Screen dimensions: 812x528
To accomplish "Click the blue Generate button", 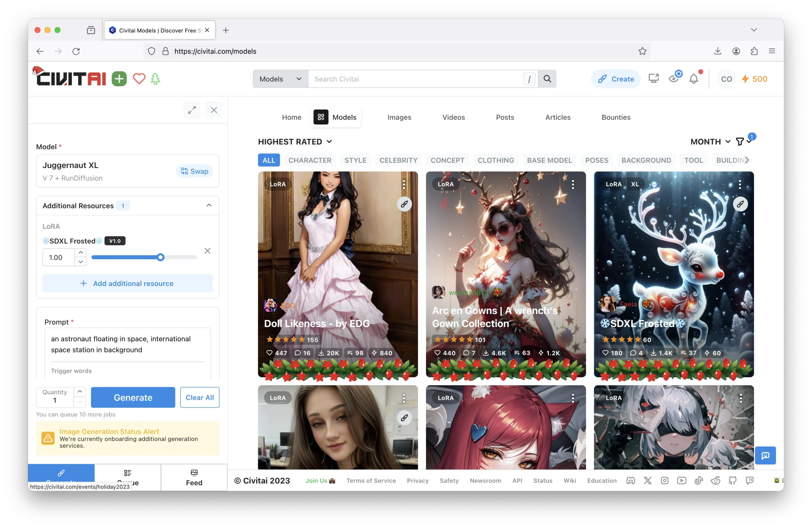I will pyautogui.click(x=133, y=397).
